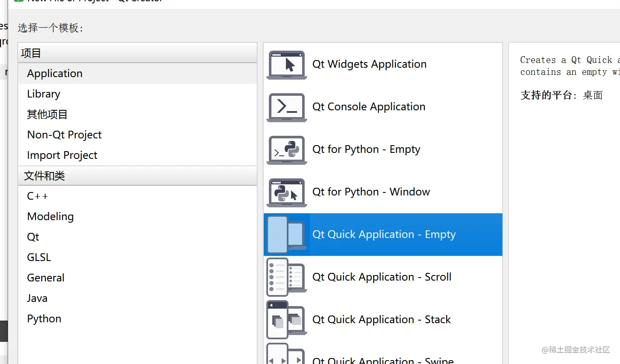The image size is (620, 364).
Task: Select the Library project category
Action: (43, 94)
